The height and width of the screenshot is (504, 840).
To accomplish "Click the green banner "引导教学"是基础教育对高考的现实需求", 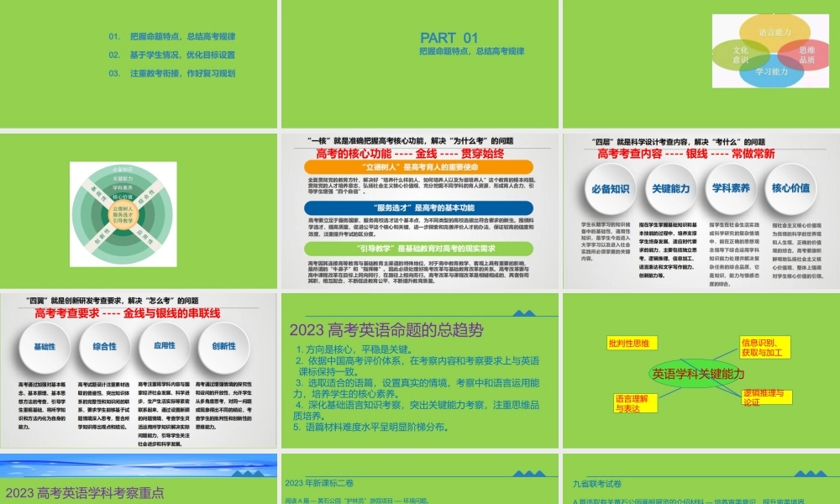I will [x=418, y=249].
